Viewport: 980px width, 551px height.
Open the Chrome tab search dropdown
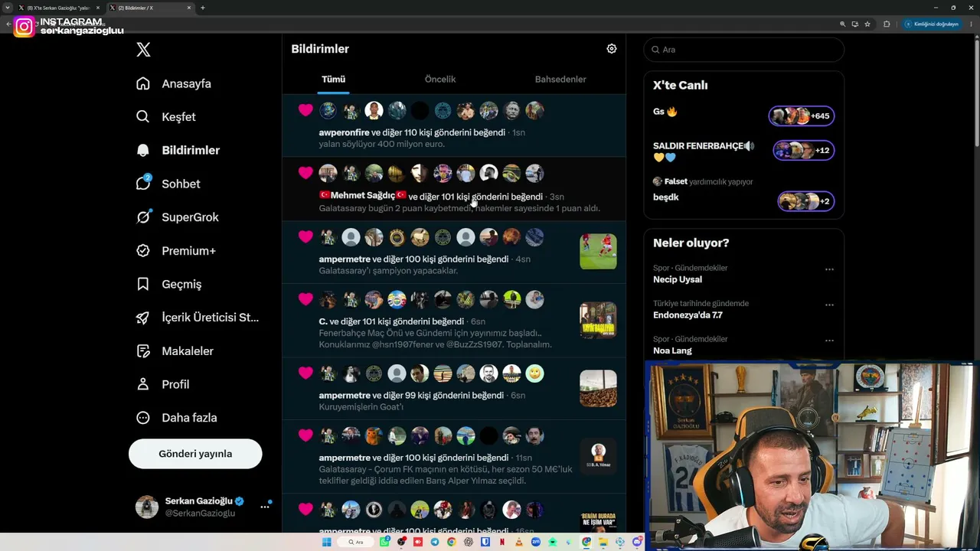click(x=7, y=8)
